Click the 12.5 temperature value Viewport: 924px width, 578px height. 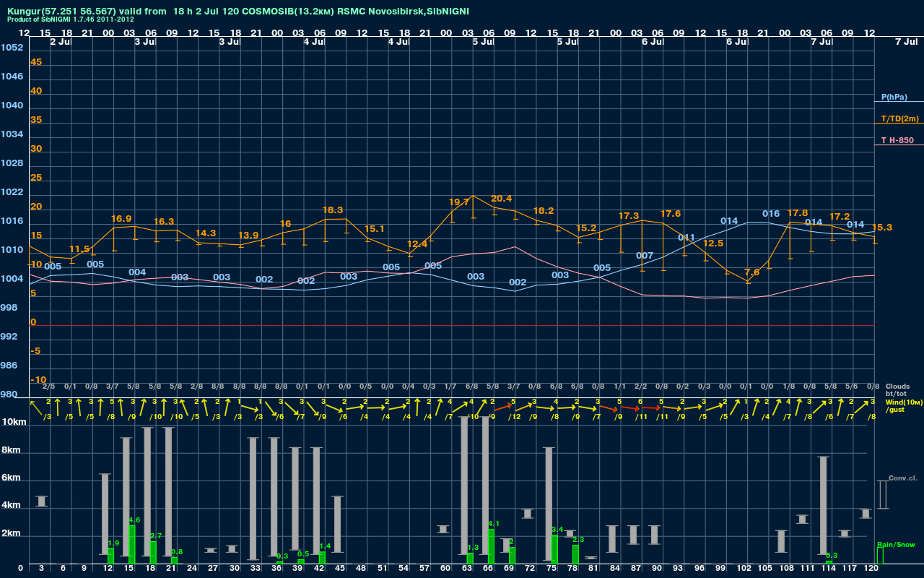coord(713,243)
